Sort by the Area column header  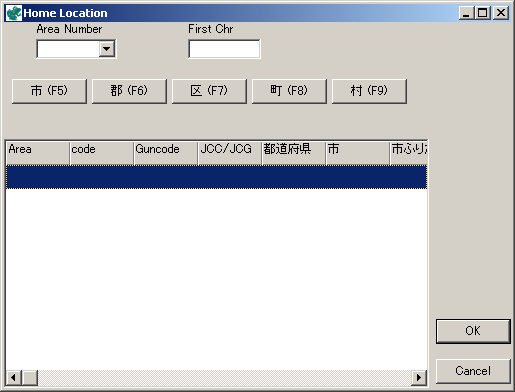click(x=38, y=153)
